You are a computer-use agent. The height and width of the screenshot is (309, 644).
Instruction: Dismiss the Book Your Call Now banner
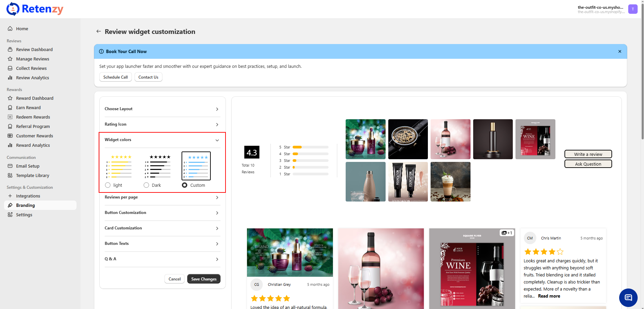point(620,51)
